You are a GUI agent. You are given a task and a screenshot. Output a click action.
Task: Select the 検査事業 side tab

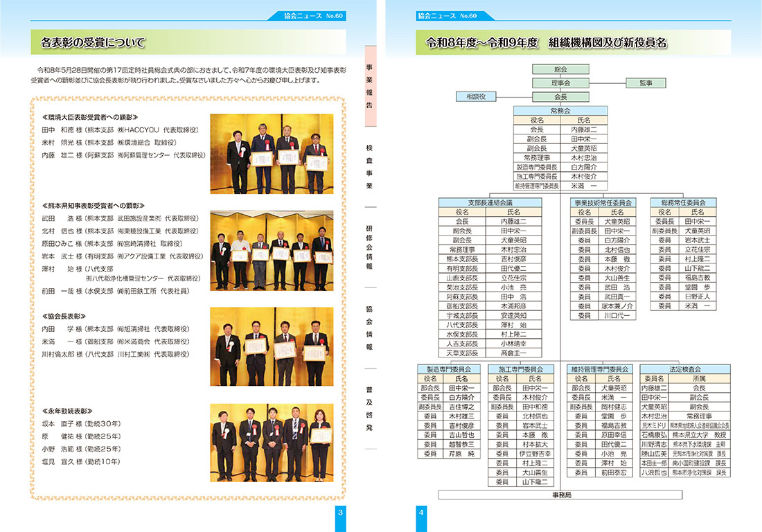click(x=370, y=167)
